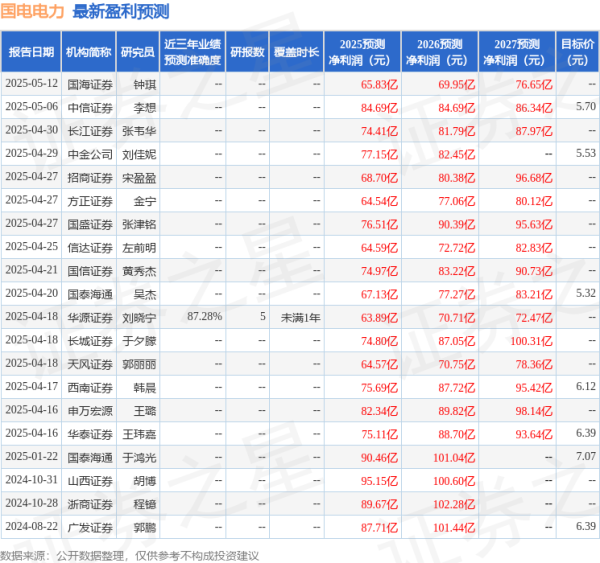
Task: Select the 浙商证券 cell
Action: tap(90, 504)
